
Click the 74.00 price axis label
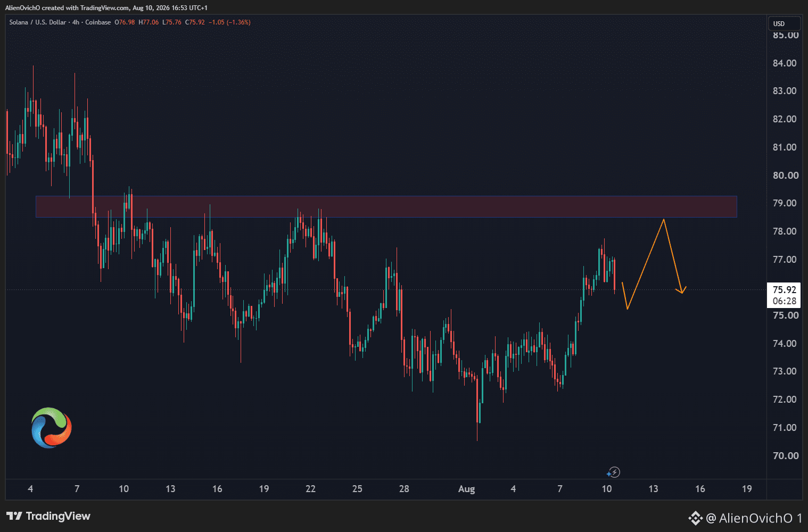click(785, 344)
